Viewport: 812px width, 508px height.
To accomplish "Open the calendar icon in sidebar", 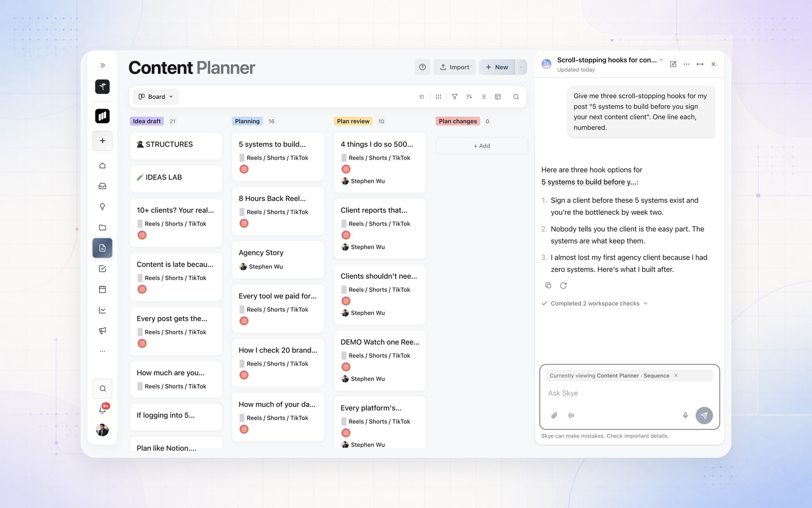I will click(103, 289).
